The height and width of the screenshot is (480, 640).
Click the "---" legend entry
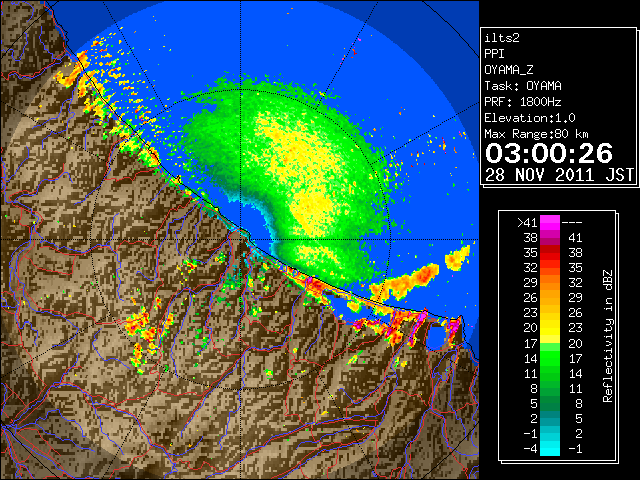(x=572, y=223)
